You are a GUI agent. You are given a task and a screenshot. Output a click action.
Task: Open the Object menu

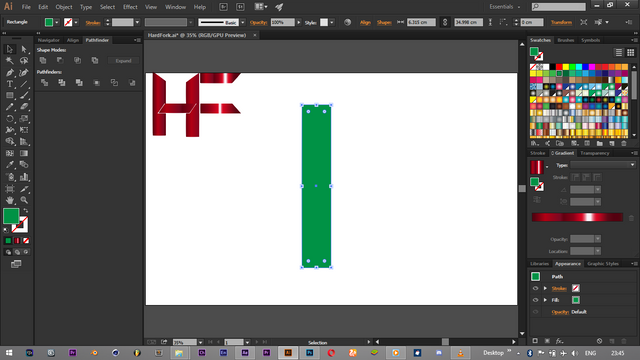pos(64,7)
